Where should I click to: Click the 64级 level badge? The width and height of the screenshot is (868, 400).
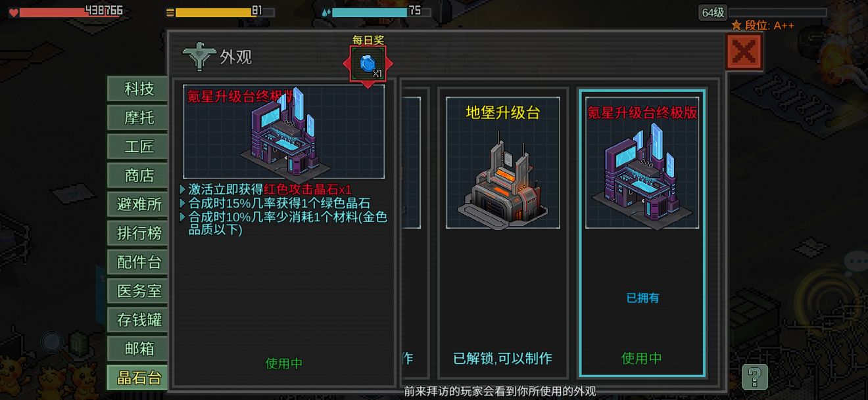coord(713,12)
